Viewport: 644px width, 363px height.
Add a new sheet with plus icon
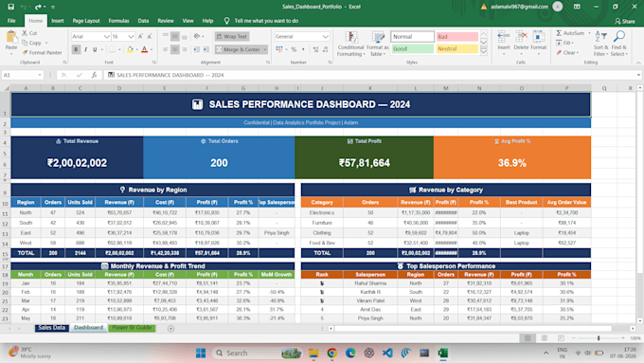tap(170, 329)
